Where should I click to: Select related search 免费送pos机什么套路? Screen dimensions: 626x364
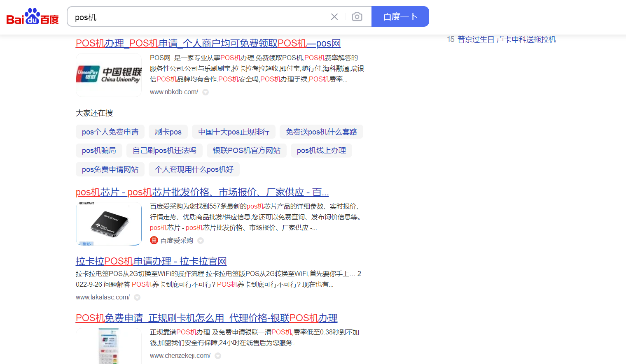click(x=321, y=132)
